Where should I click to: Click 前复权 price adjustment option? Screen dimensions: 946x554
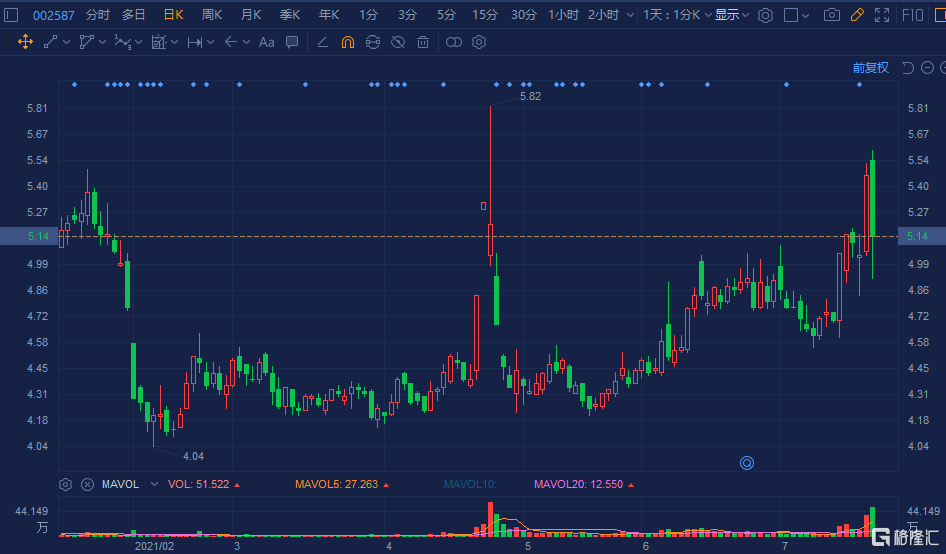point(871,68)
